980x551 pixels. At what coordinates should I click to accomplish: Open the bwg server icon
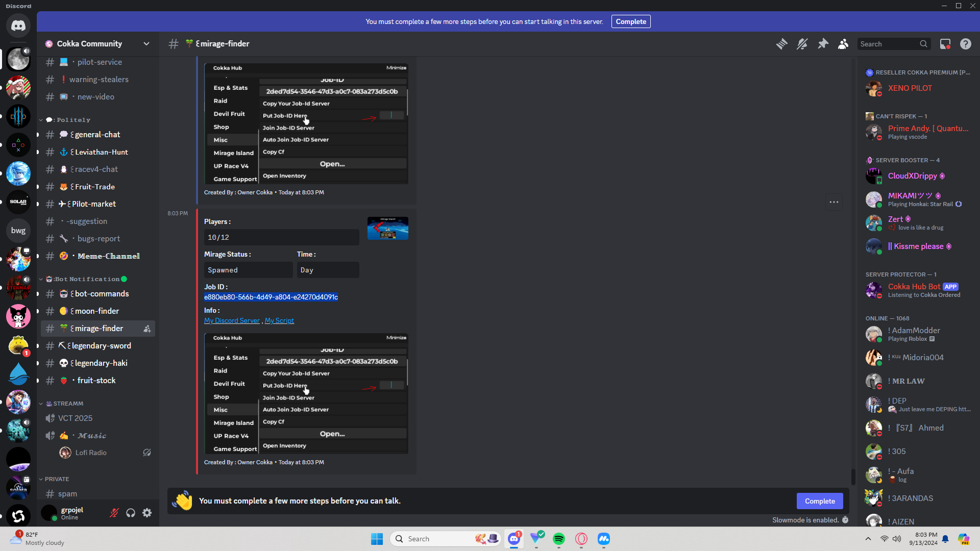coord(18,231)
